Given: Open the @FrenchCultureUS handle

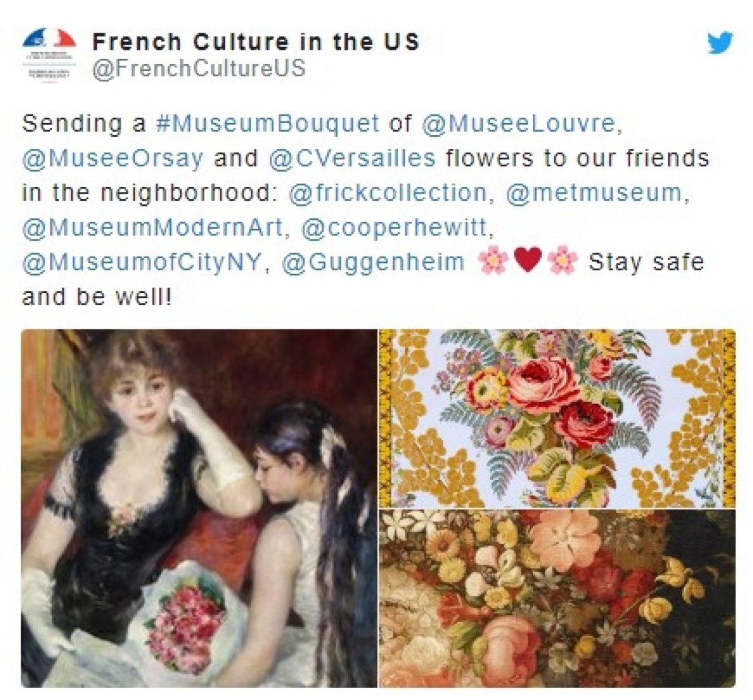Looking at the screenshot, I should tap(198, 68).
